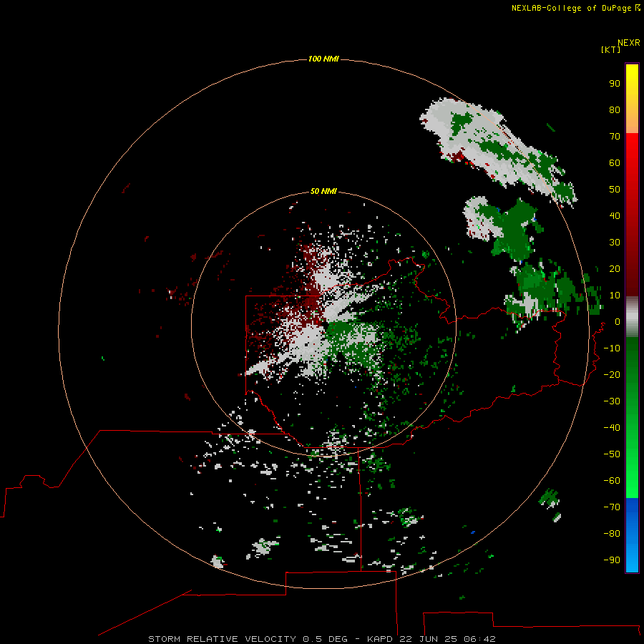
Task: Click the -40 value on velocity scale
Action: point(612,428)
